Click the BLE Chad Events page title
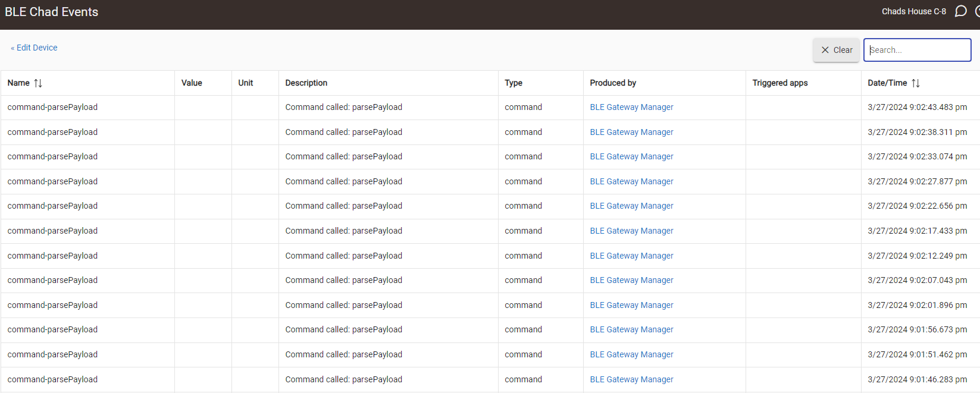980x393 pixels. [x=52, y=12]
